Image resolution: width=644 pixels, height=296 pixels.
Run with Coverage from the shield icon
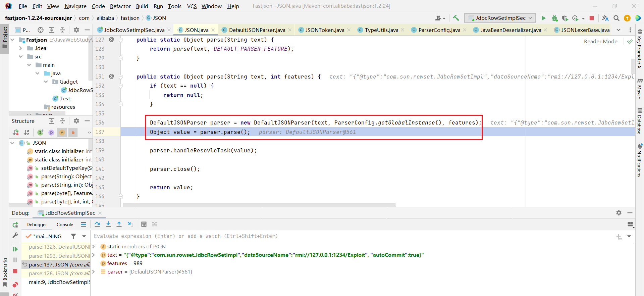[565, 18]
